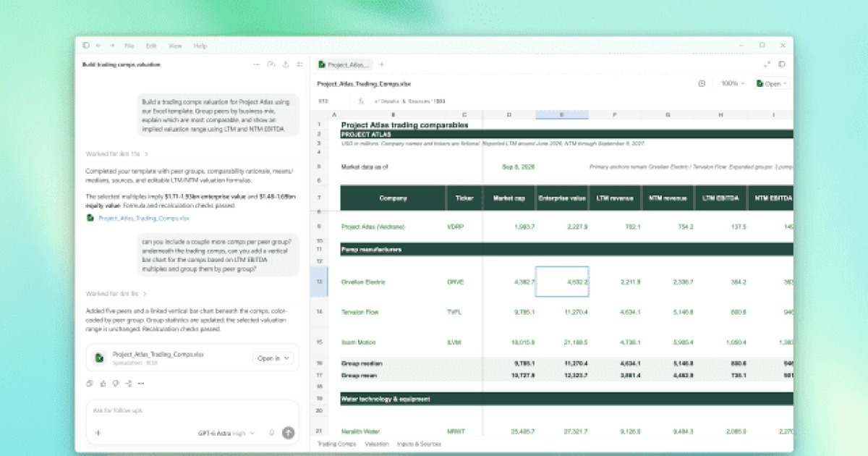
Task: Expand first 'Worked for' details
Action: click(117, 153)
